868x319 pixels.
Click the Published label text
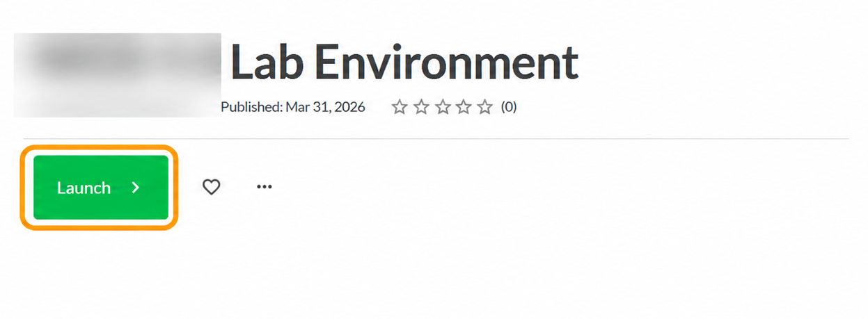pos(251,107)
